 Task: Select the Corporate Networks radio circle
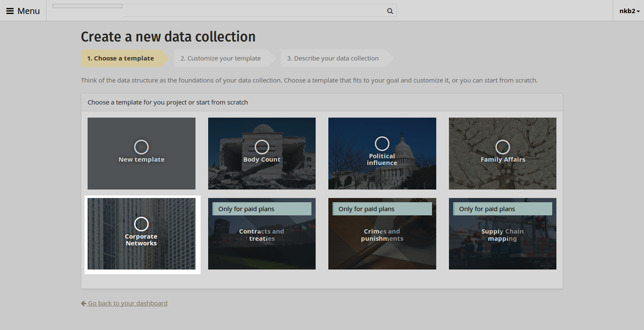pos(141,224)
